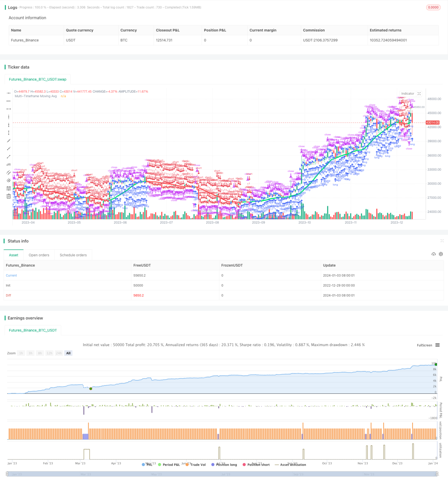
Task: Toggle Trade Vol legend series
Action: click(x=195, y=465)
